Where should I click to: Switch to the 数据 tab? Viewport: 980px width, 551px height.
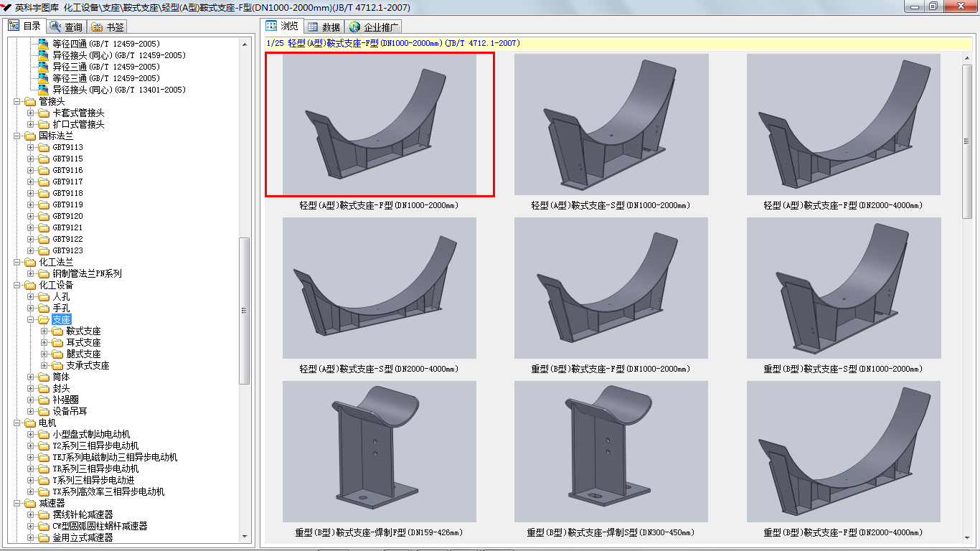tap(323, 27)
